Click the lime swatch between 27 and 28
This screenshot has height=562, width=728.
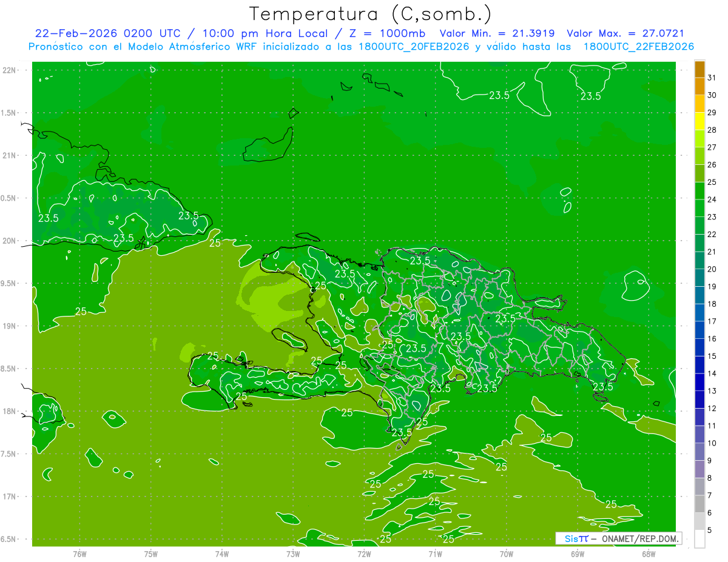click(699, 139)
